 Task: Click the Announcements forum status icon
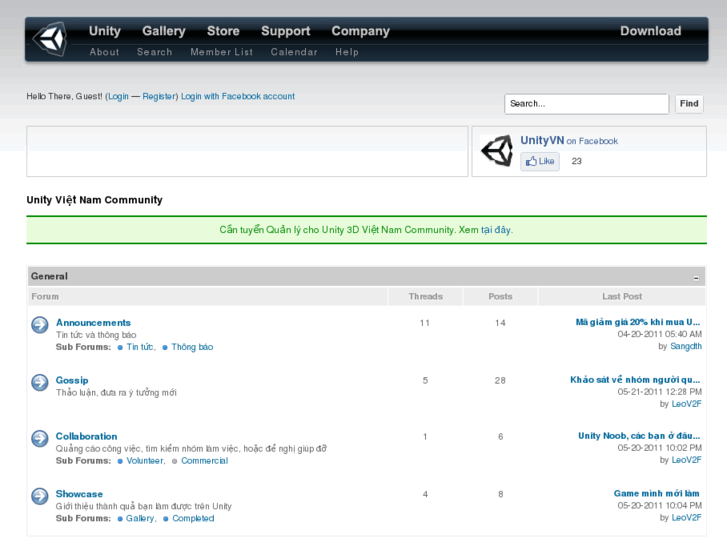coord(40,325)
